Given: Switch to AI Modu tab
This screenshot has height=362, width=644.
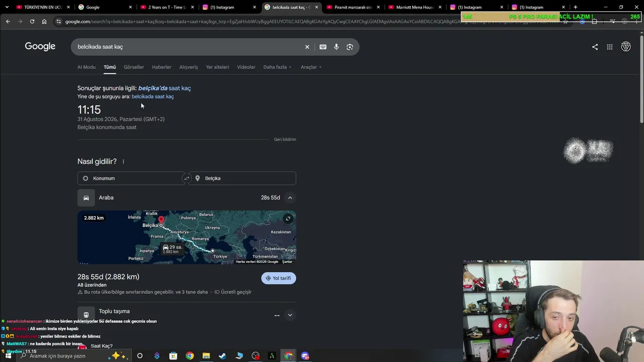Looking at the screenshot, I should coord(87,67).
